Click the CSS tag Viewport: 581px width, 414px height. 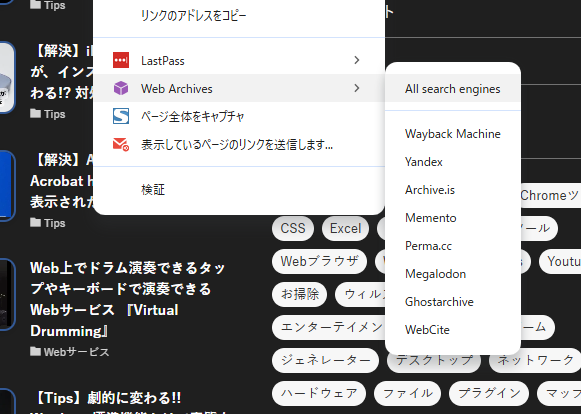[x=293, y=228]
